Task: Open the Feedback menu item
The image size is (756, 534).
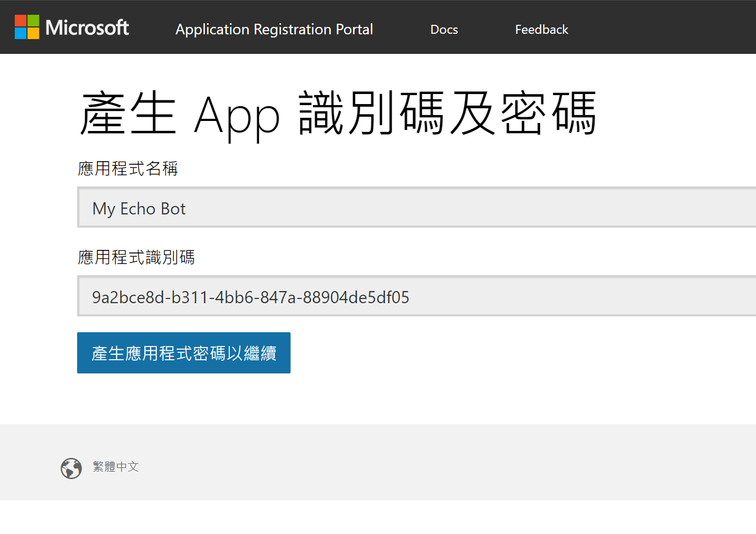Action: point(542,30)
